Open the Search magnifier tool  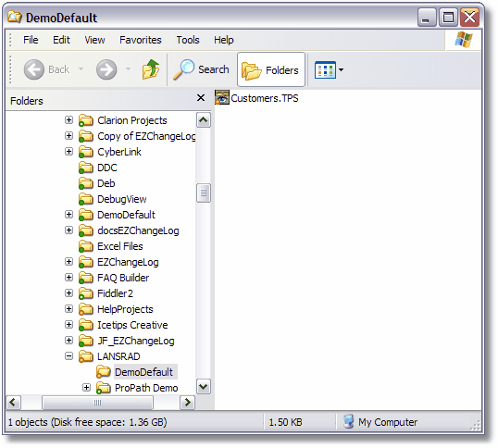183,69
